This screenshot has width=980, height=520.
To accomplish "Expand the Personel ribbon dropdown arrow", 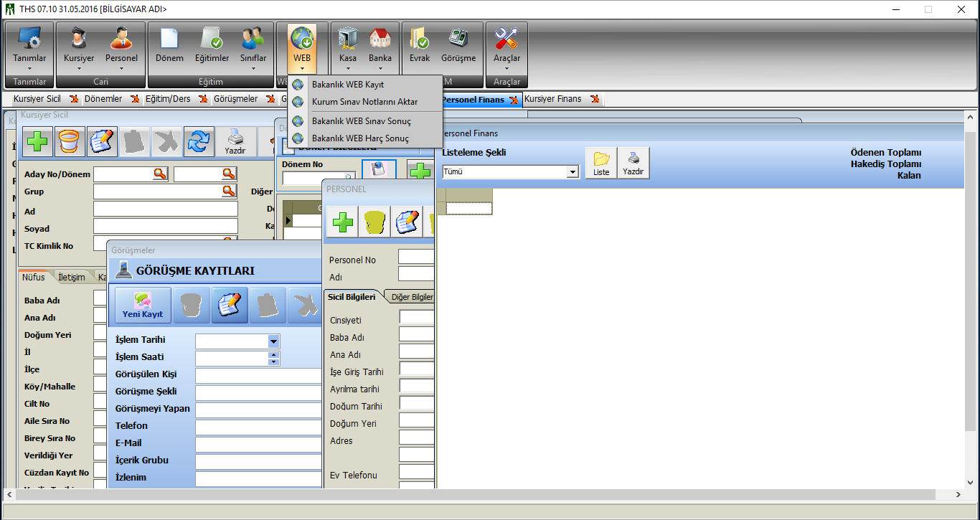I will click(121, 70).
